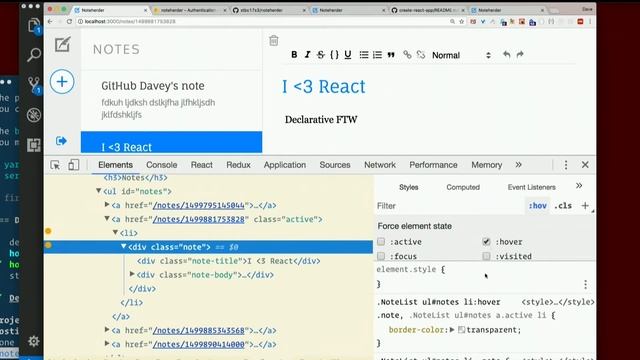
Task: Open the Event Listeners tab
Action: pyautogui.click(x=531, y=187)
